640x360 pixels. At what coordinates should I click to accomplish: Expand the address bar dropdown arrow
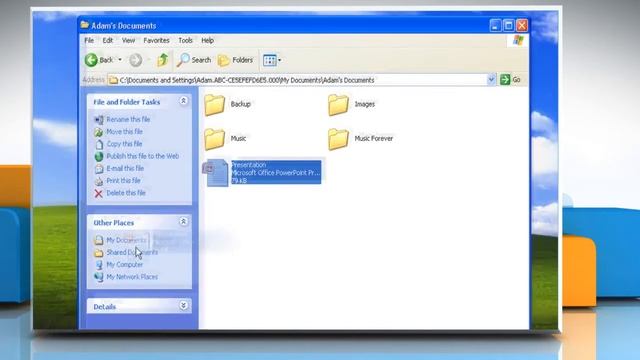tap(491, 80)
